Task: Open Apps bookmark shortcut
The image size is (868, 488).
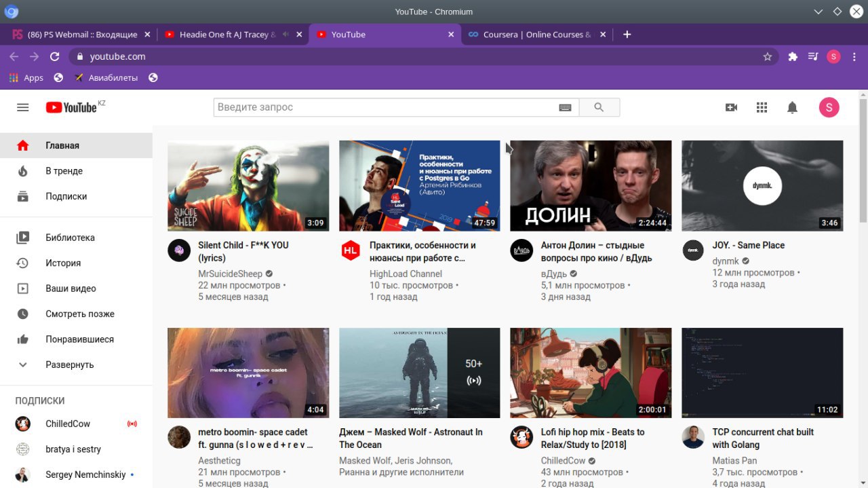Action: pos(26,78)
